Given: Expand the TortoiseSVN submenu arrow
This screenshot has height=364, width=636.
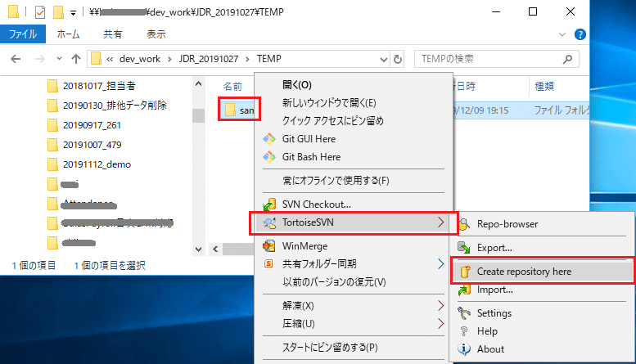Looking at the screenshot, I should [x=441, y=222].
